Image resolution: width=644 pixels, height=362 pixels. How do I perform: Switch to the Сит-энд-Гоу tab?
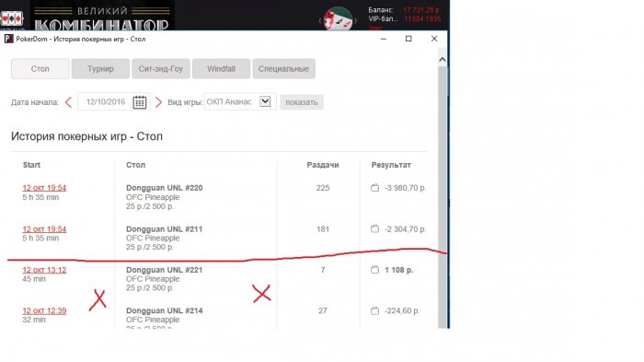pos(161,69)
